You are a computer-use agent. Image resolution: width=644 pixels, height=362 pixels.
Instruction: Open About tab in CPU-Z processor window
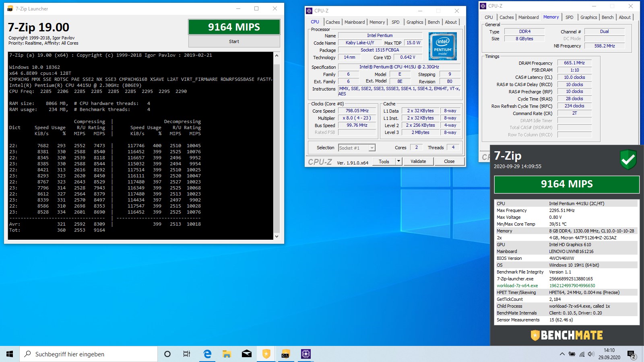(451, 22)
